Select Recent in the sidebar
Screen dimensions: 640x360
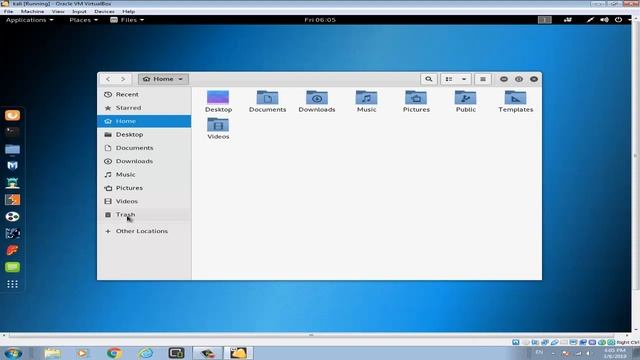coord(144,94)
